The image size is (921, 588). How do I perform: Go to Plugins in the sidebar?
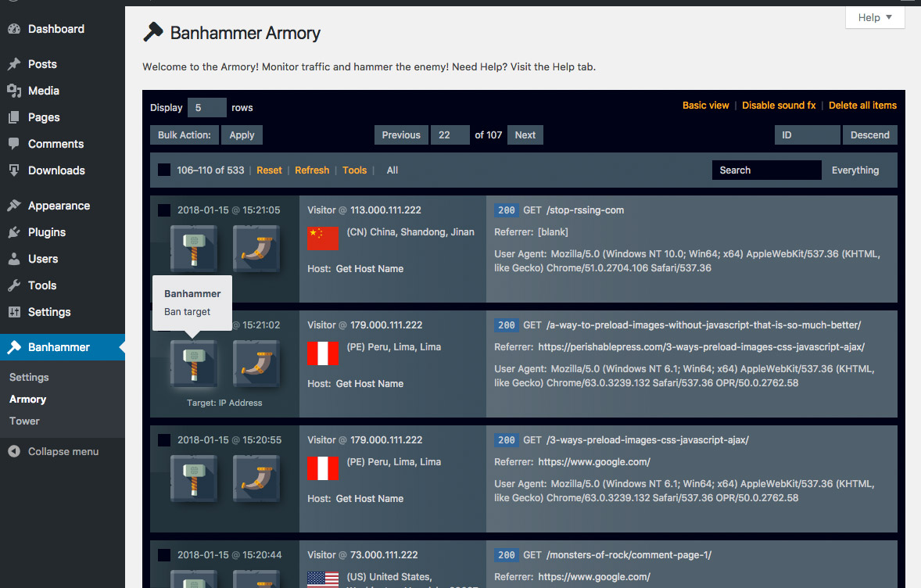coord(47,232)
